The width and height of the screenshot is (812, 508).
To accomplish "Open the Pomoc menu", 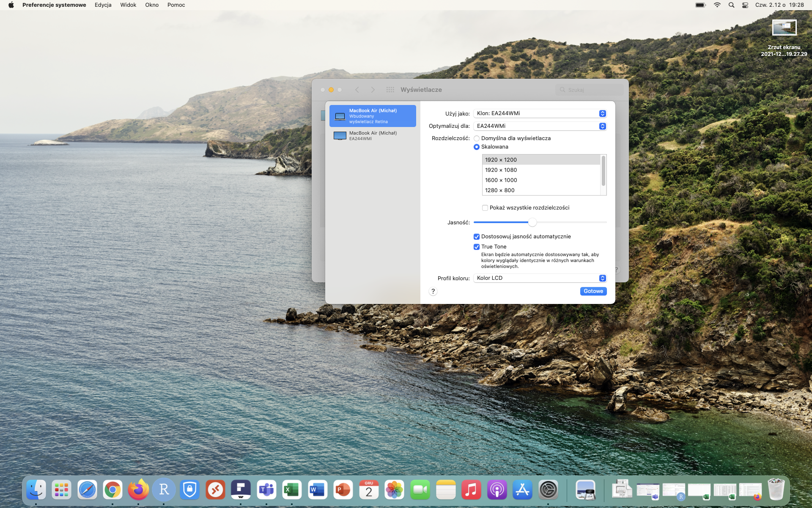I will click(x=176, y=5).
